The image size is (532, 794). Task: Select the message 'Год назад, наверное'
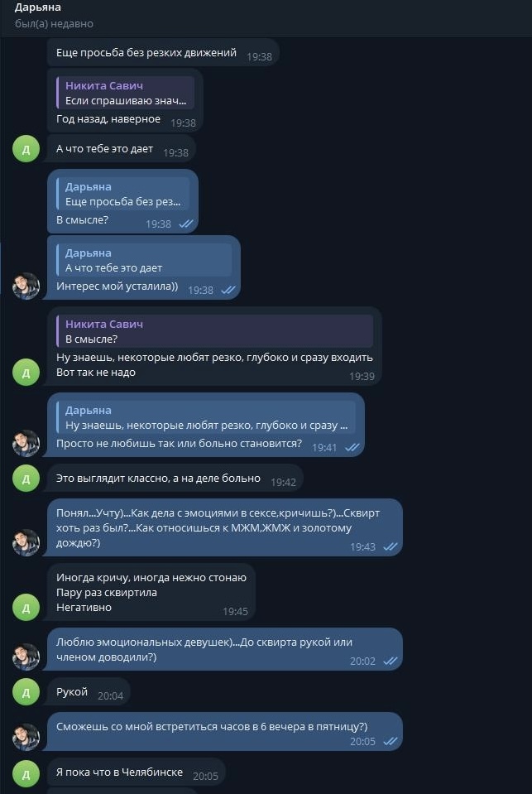pyautogui.click(x=108, y=119)
